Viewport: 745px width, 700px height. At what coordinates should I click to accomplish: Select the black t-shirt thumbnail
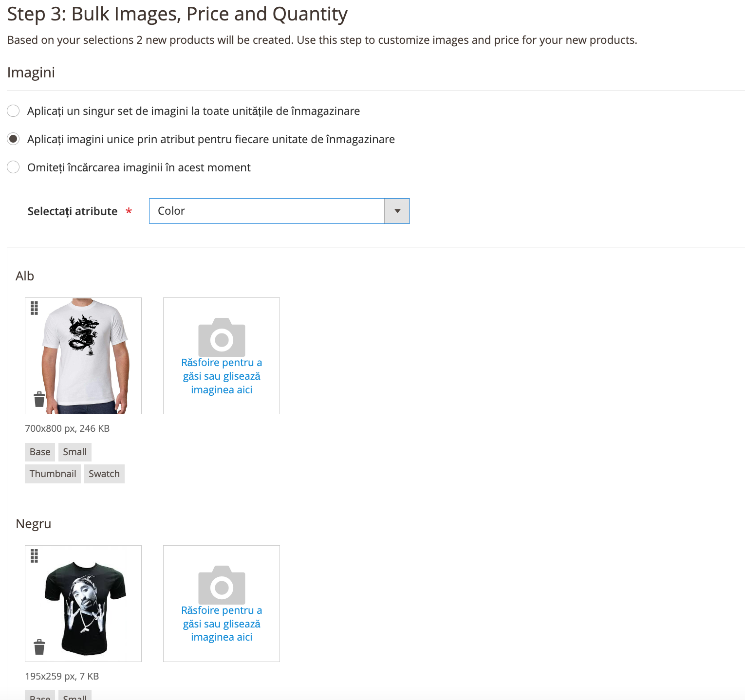[83, 604]
